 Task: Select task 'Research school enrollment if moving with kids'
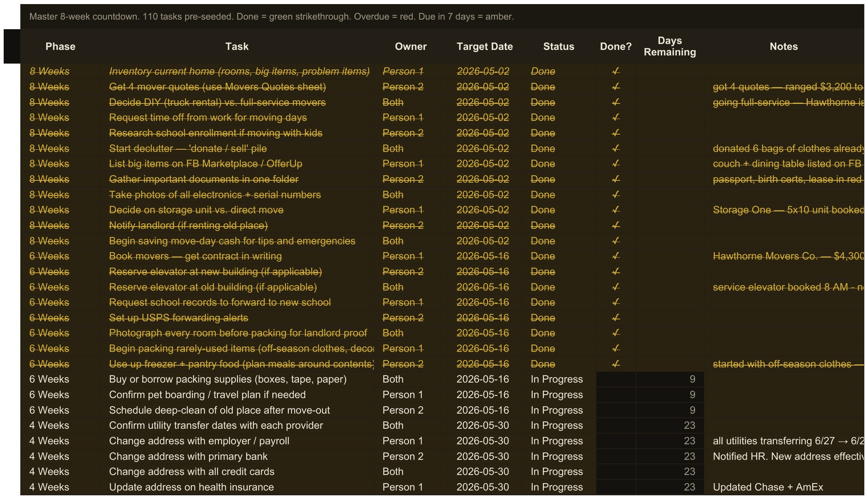pyautogui.click(x=215, y=133)
